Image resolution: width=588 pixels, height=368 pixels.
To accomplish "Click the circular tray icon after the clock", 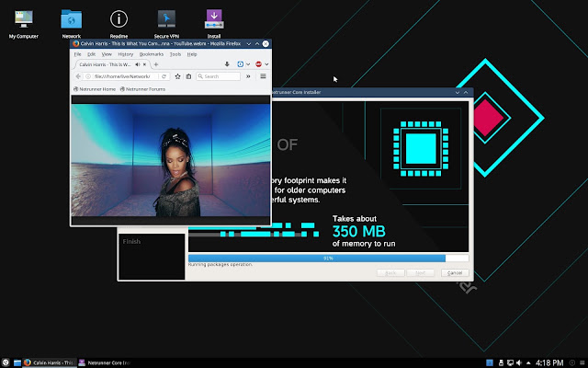I will (571, 362).
